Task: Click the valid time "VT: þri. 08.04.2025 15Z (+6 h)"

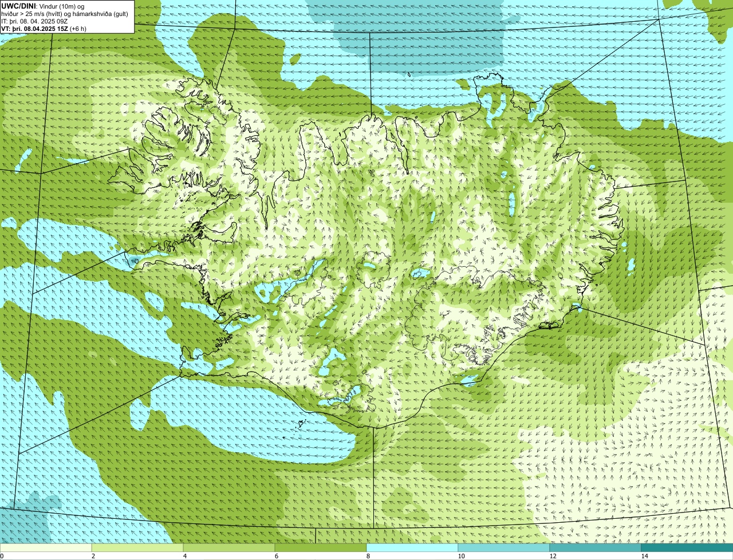Action: 44,29
